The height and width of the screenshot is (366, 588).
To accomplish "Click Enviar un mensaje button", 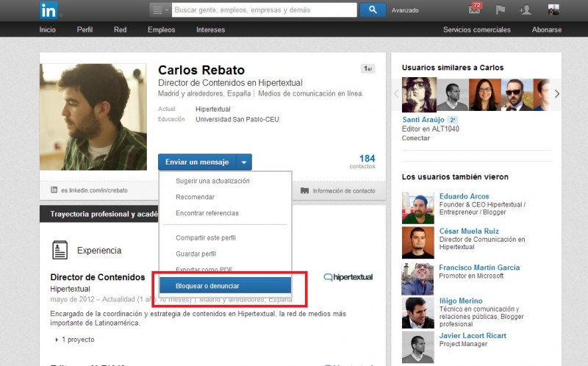I will click(x=197, y=162).
